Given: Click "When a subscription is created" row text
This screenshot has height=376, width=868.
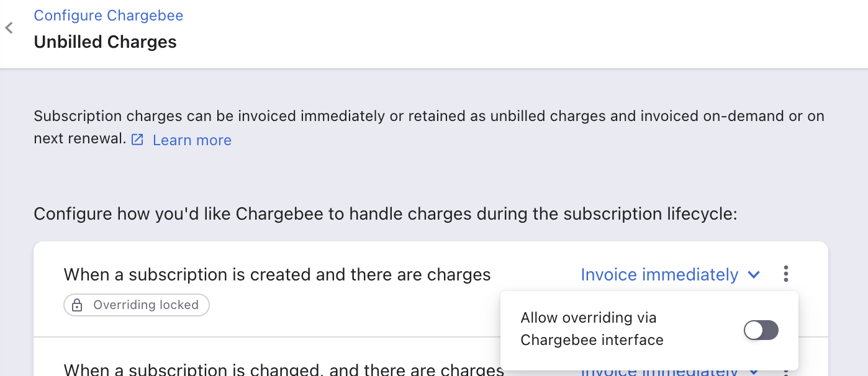Looking at the screenshot, I should point(277,274).
